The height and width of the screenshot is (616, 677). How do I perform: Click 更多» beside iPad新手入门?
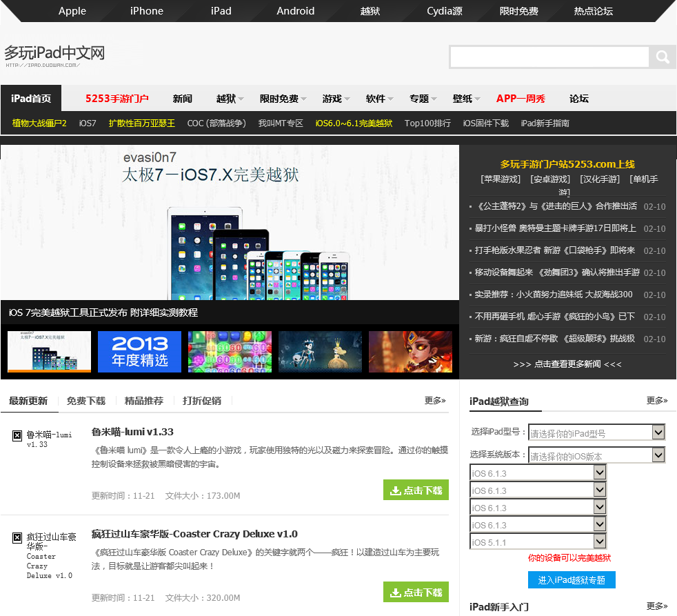(657, 606)
